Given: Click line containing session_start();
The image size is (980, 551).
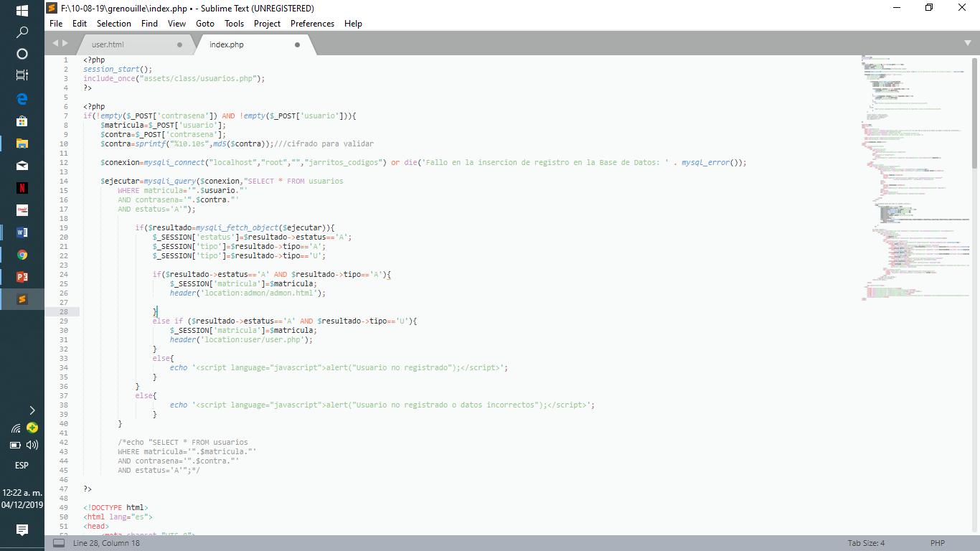Looking at the screenshot, I should click(118, 70).
